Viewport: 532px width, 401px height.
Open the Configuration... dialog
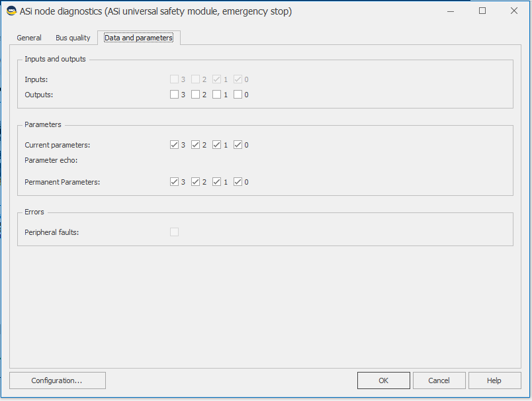[57, 380]
